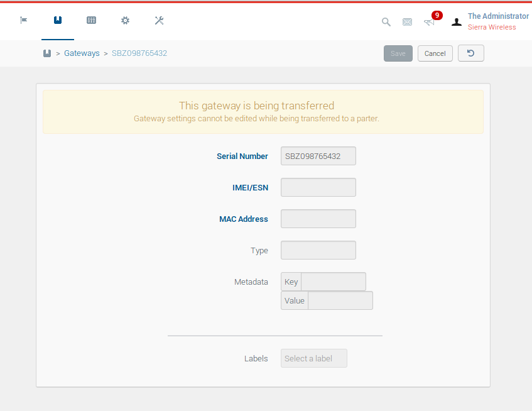
Task: Click the SBZ098765432 breadcrumb entry
Action: (x=139, y=53)
